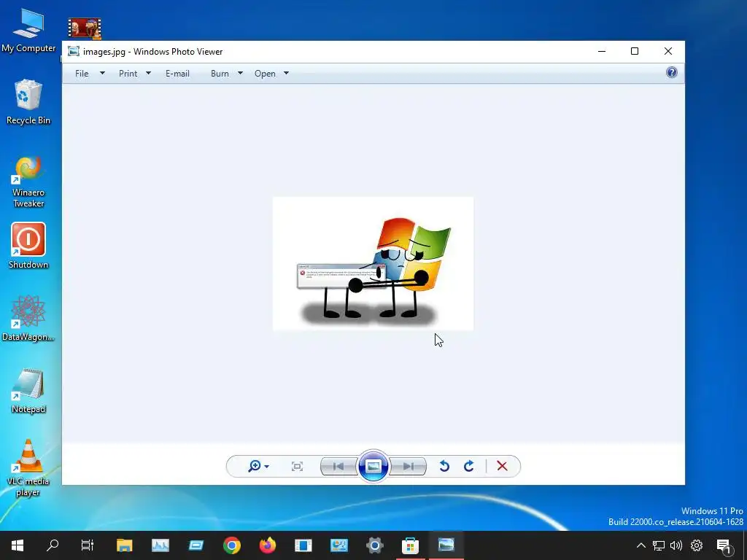Click the magnifier zoom icon
747x560 pixels.
pos(255,466)
